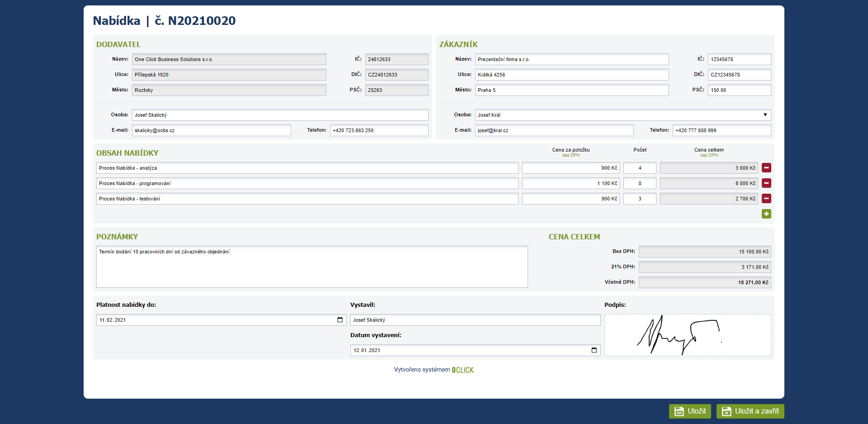The image size is (868, 424).
Task: Edit quantity 4 in analýza row
Action: coord(640,168)
